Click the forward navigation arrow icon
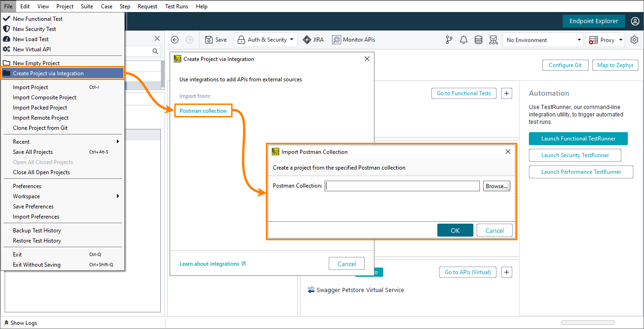Viewport: 644px width, 329px height. tap(190, 40)
